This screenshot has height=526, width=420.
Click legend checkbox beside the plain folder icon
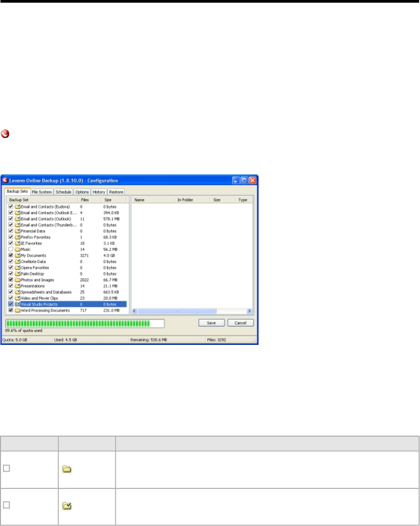click(x=6, y=468)
